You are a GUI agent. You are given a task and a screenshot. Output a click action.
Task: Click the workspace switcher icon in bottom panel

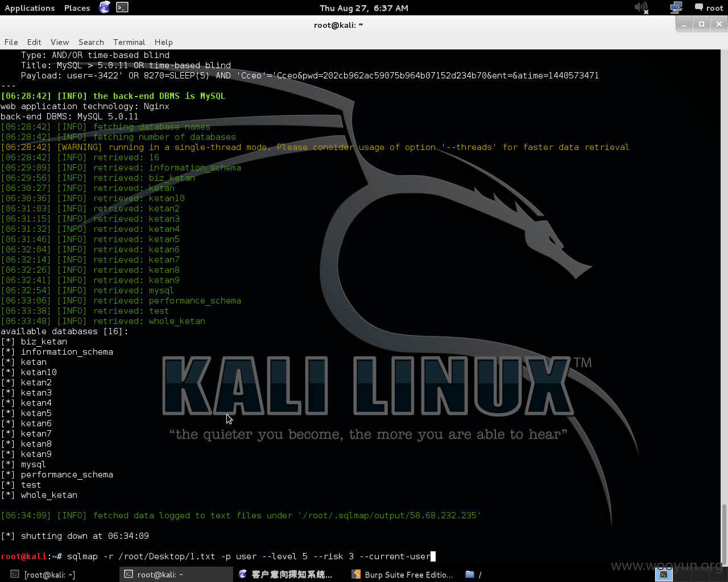pyautogui.click(x=664, y=575)
